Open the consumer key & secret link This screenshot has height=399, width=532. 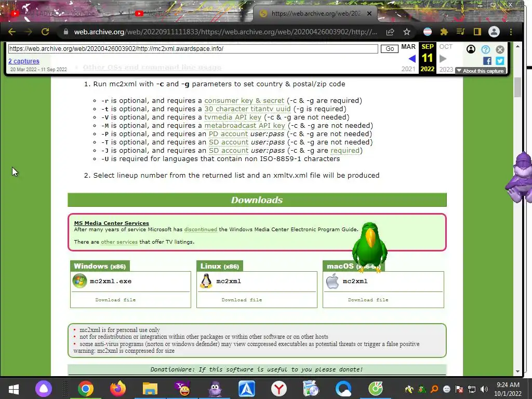[x=244, y=100]
